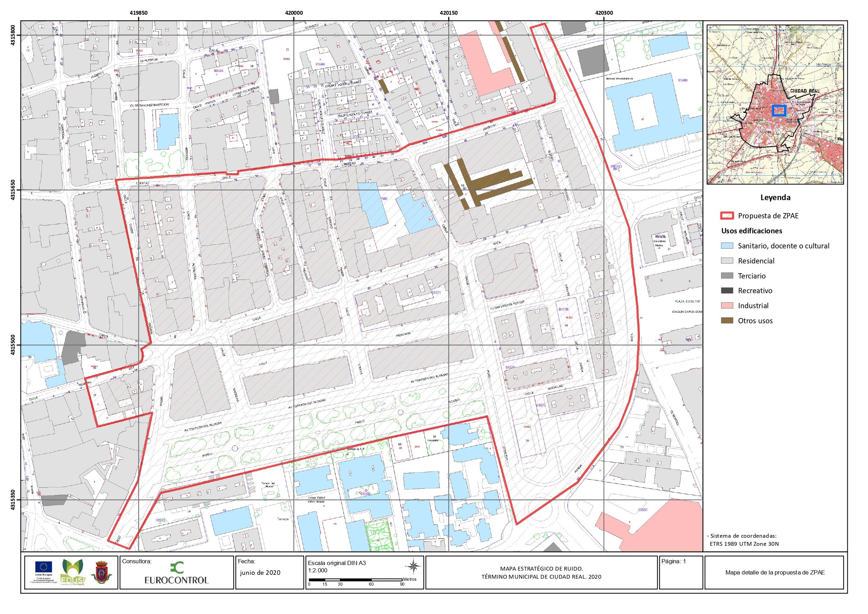Click the JOAQUIN GARCIA DONA map label
The height and width of the screenshot is (614, 868).
tap(687, 311)
